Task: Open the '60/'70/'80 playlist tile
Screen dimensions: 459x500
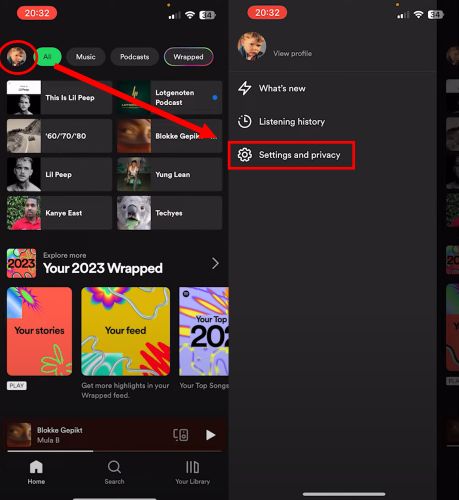Action: (59, 136)
